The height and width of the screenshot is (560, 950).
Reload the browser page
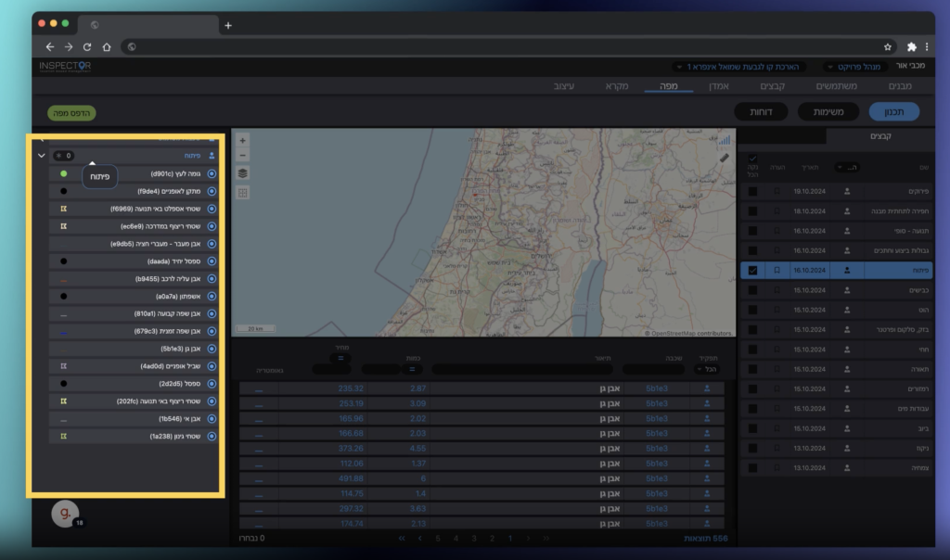(x=87, y=46)
